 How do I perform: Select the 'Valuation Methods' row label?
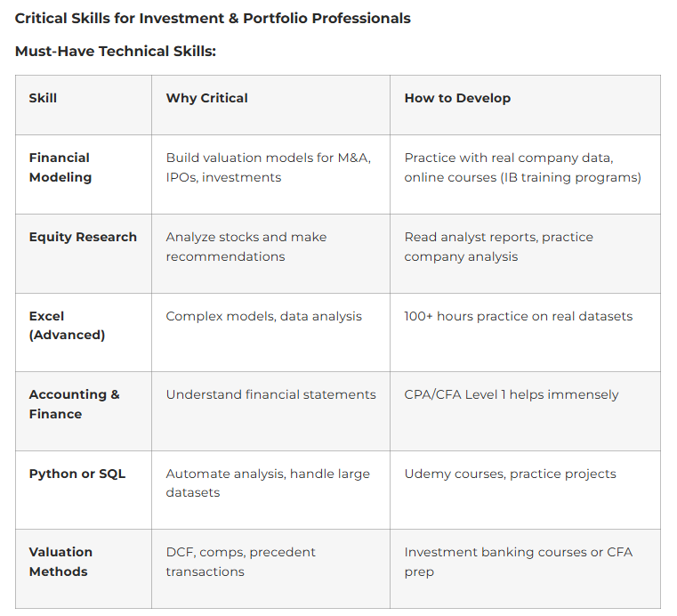(x=60, y=562)
